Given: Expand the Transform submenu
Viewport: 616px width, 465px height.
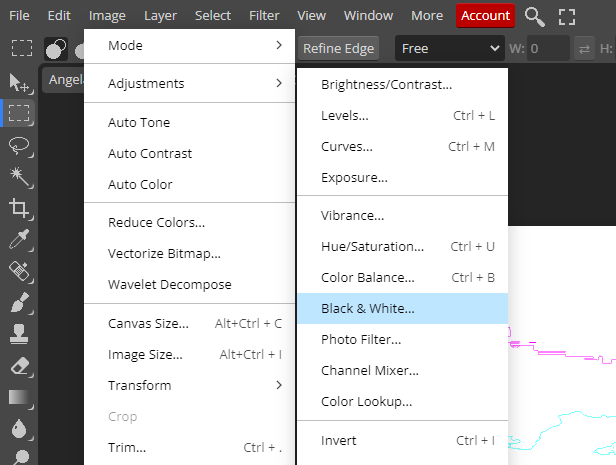Looking at the screenshot, I should pyautogui.click(x=194, y=385).
